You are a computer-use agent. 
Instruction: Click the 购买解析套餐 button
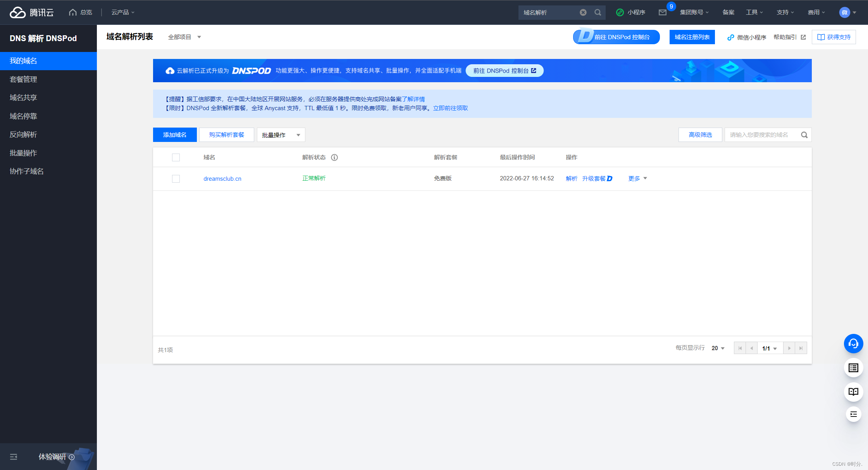click(x=227, y=135)
